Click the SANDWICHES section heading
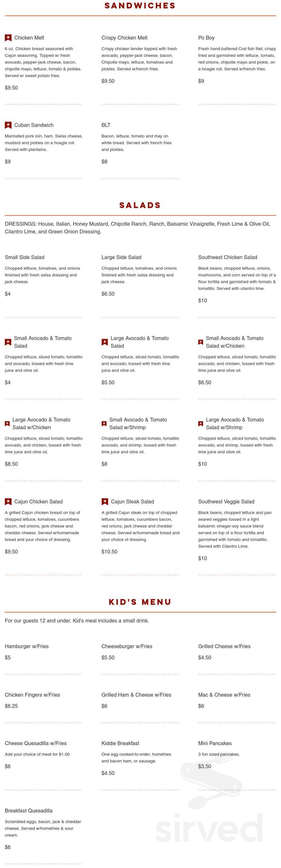This screenshot has height=868, width=281. [x=140, y=6]
